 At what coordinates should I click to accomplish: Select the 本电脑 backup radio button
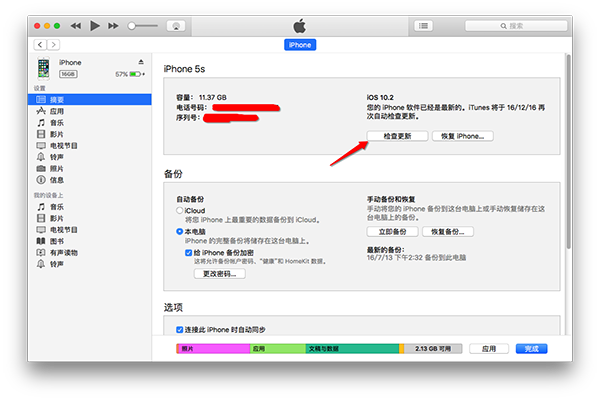pyautogui.click(x=179, y=232)
